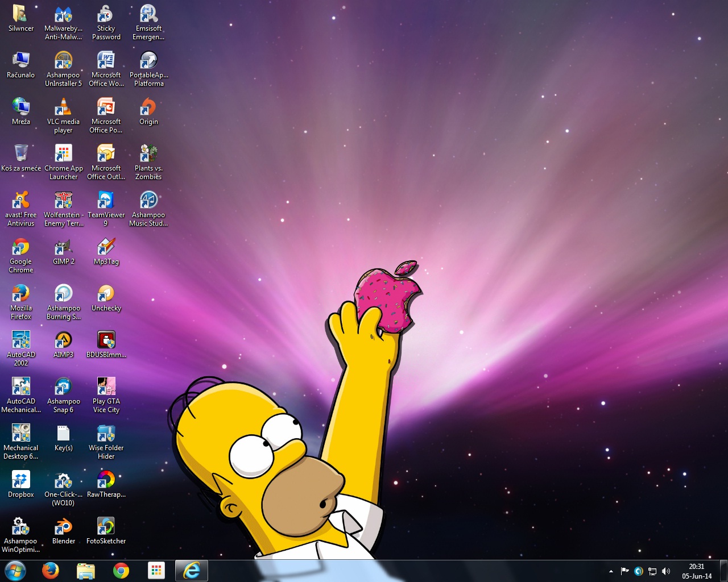Open the FotoSketcher desktop shortcut
The image size is (728, 582).
(x=106, y=527)
